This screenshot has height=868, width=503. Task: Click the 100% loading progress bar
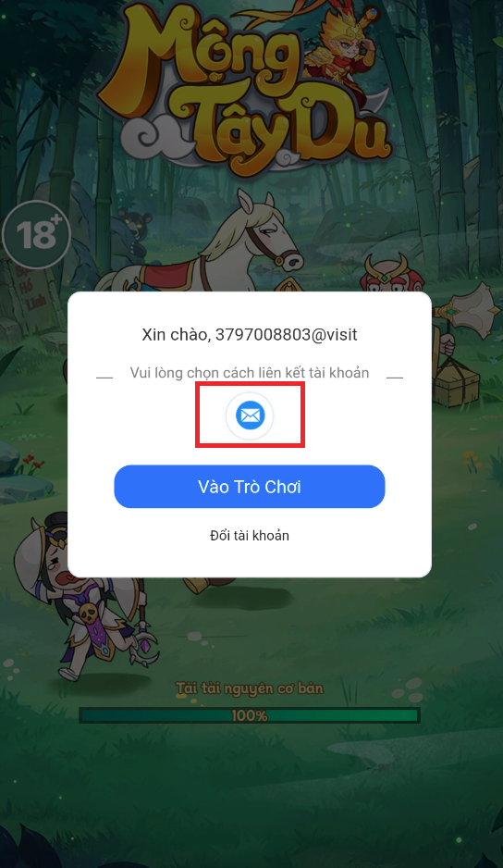tap(250, 715)
